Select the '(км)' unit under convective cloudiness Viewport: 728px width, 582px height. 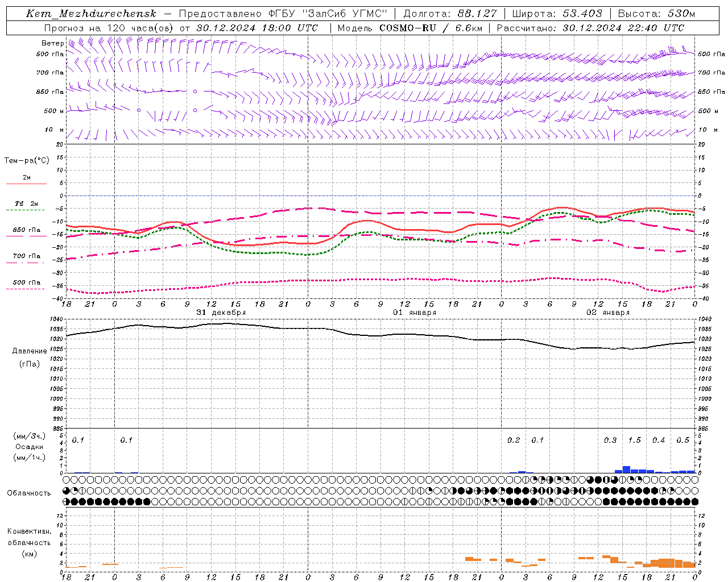pos(29,554)
